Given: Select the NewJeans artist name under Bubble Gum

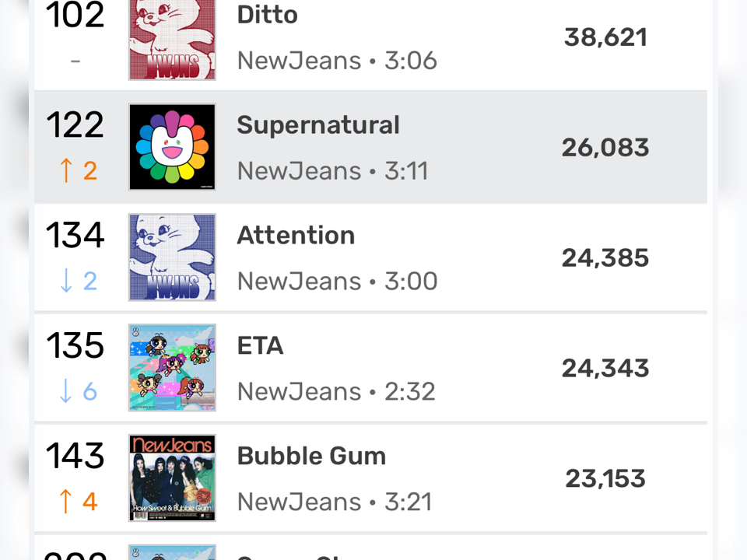Looking at the screenshot, I should click(x=299, y=502).
